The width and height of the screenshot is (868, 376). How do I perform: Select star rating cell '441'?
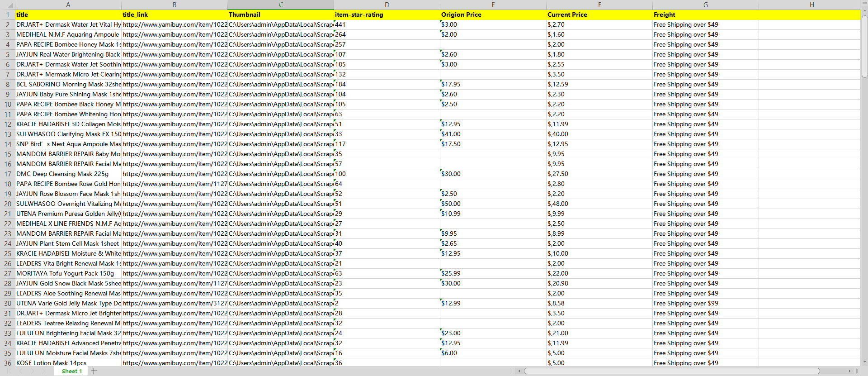(x=387, y=24)
